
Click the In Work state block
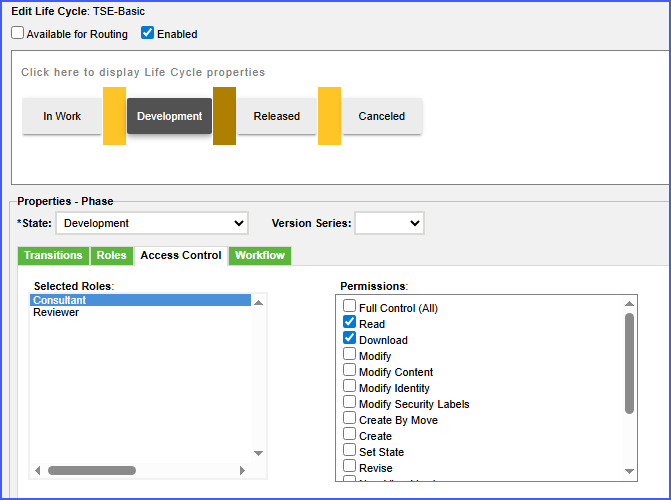(x=62, y=116)
